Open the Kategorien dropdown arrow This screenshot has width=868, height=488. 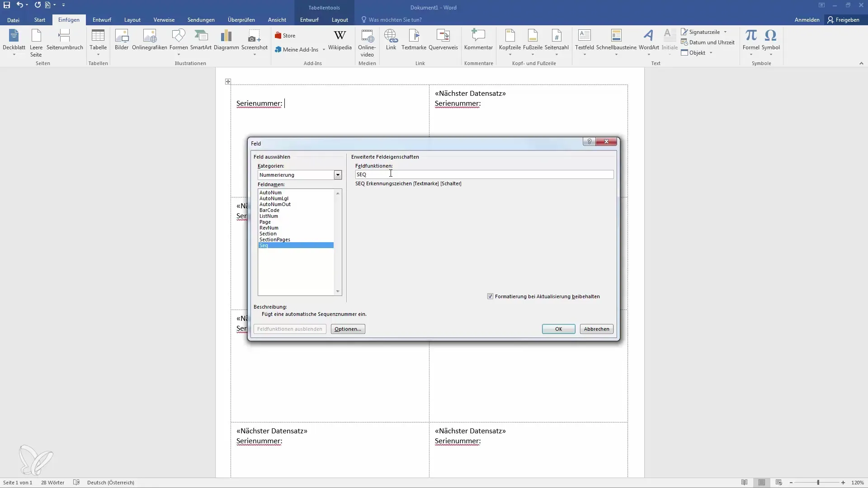click(x=338, y=175)
